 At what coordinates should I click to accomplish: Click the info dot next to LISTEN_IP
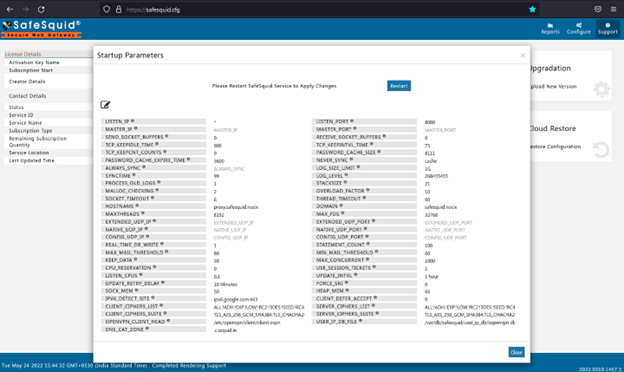tap(133, 121)
